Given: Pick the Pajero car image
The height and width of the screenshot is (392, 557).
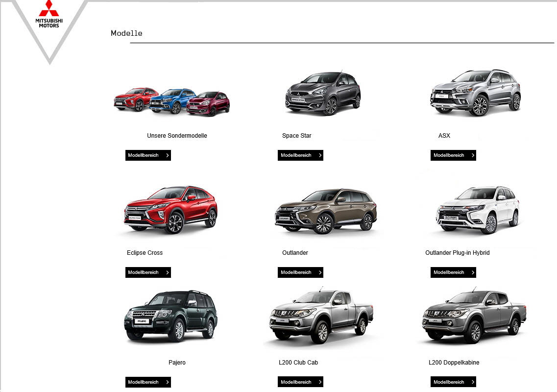Looking at the screenshot, I should click(170, 317).
